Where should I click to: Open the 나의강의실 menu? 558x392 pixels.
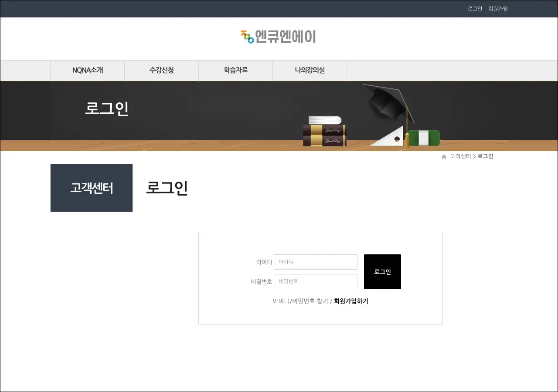point(310,70)
